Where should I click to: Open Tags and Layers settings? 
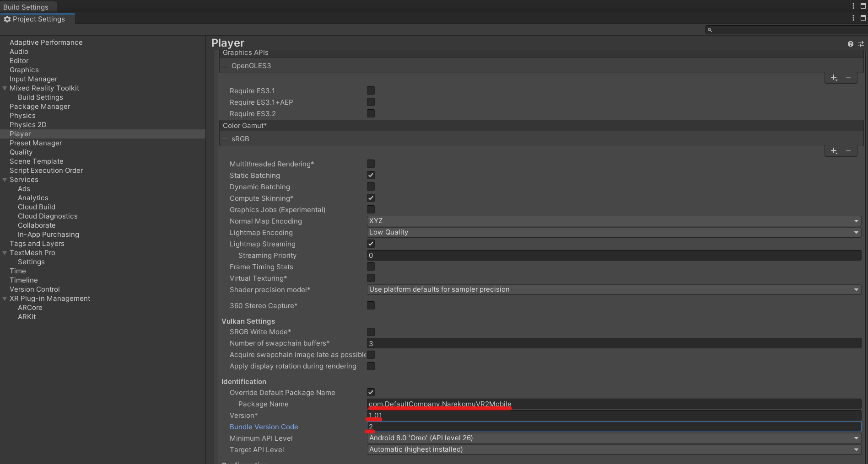37,244
